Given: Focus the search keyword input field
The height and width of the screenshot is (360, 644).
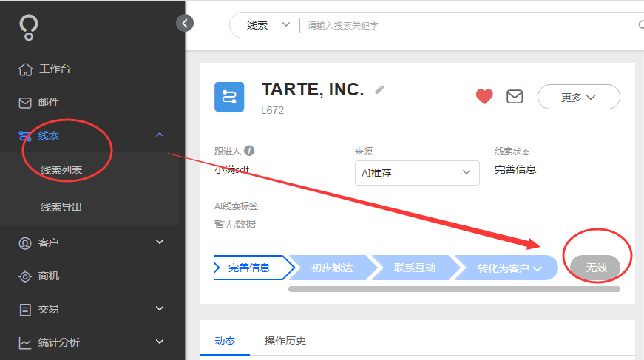Looking at the screenshot, I should point(468,25).
